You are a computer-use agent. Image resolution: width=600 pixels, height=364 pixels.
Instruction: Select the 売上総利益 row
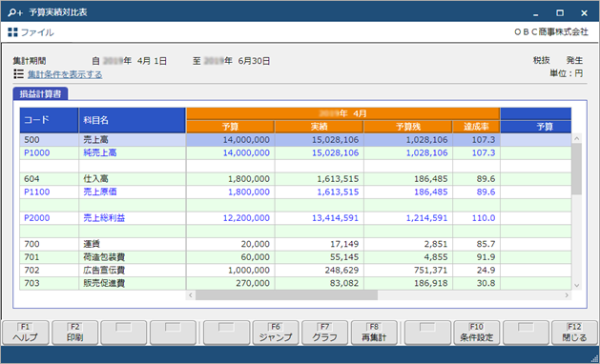tap(296, 218)
